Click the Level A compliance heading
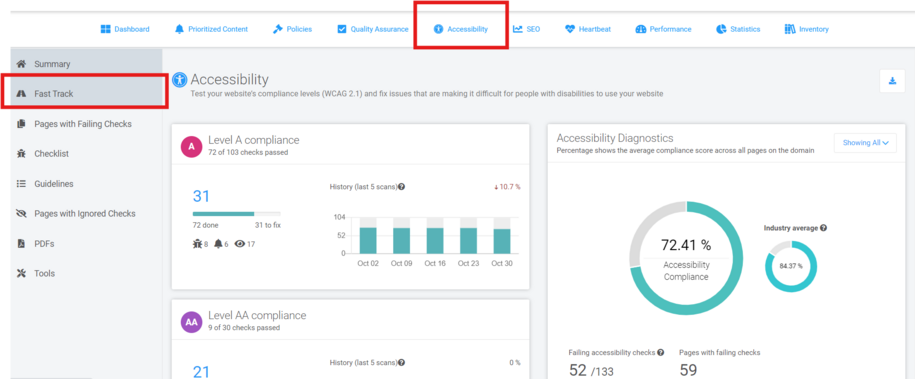This screenshot has height=379, width=915. pos(254,140)
